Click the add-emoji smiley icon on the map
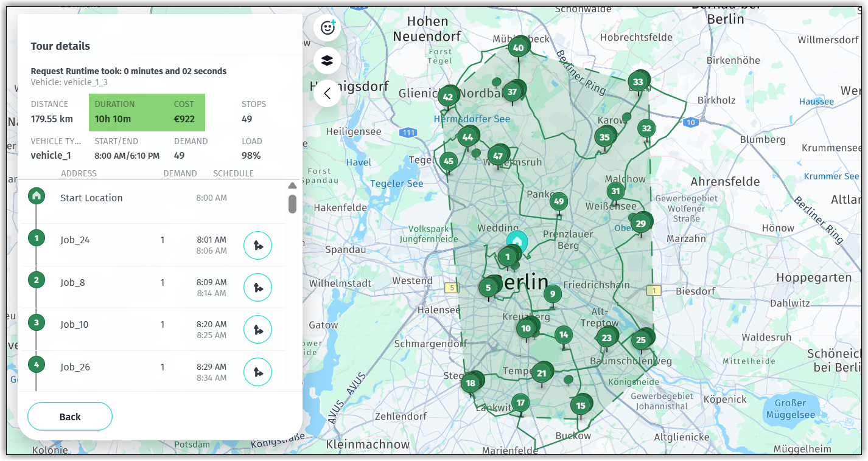Image resolution: width=868 pixels, height=461 pixels. pyautogui.click(x=327, y=27)
